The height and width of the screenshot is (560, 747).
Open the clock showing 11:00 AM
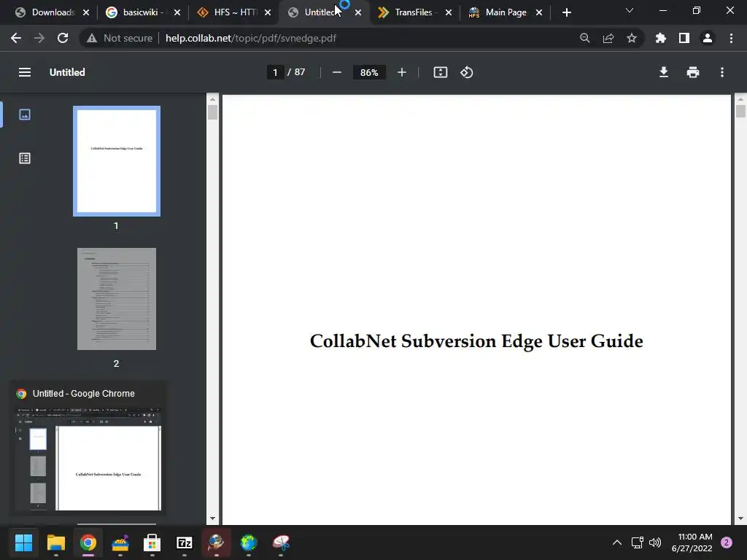[692, 542]
